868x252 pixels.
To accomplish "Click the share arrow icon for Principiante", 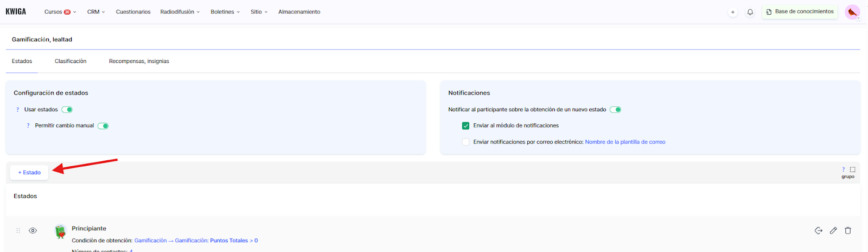I will (819, 231).
